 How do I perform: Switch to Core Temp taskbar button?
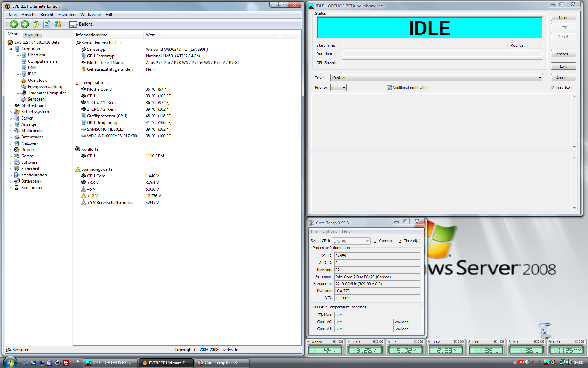click(x=222, y=363)
